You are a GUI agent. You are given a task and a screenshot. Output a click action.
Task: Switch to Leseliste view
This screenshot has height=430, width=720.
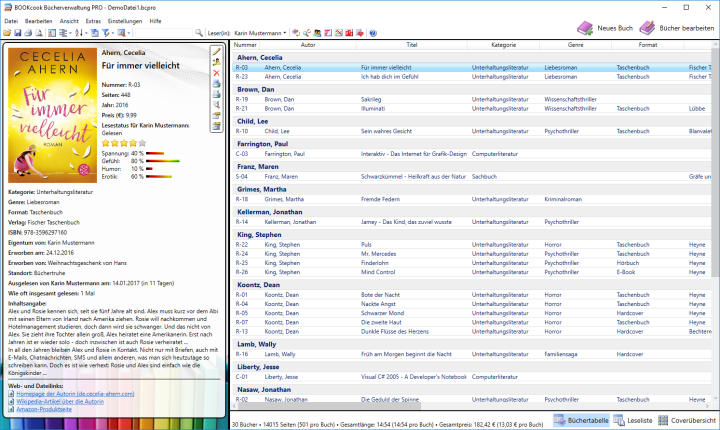point(633,422)
